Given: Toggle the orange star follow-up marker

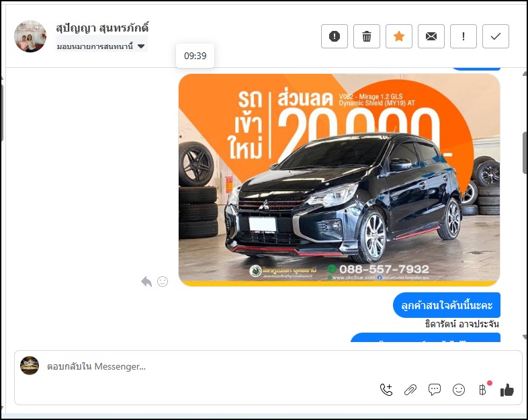Looking at the screenshot, I should 399,36.
